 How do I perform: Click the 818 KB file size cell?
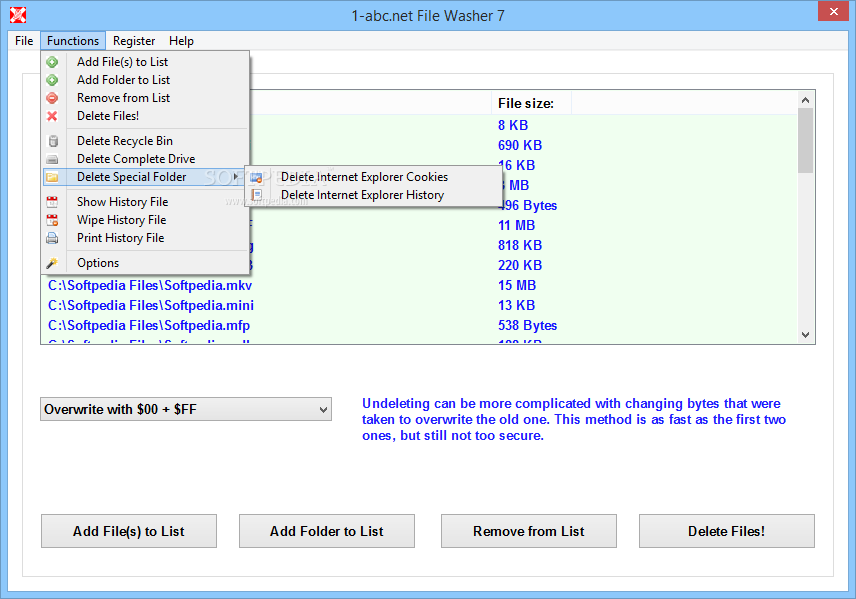[x=520, y=246]
